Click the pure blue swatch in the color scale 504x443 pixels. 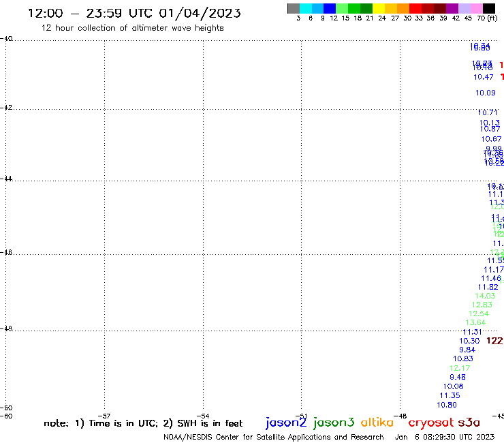[x=330, y=8]
